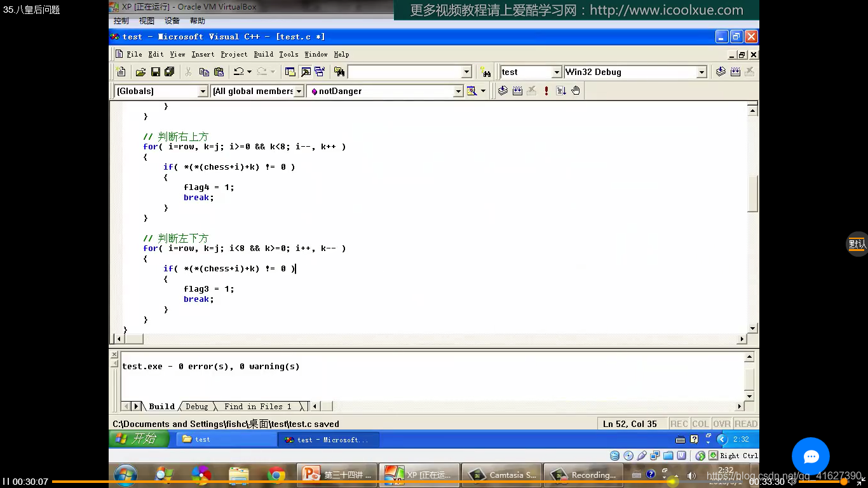Open the Build menu

click(263, 54)
